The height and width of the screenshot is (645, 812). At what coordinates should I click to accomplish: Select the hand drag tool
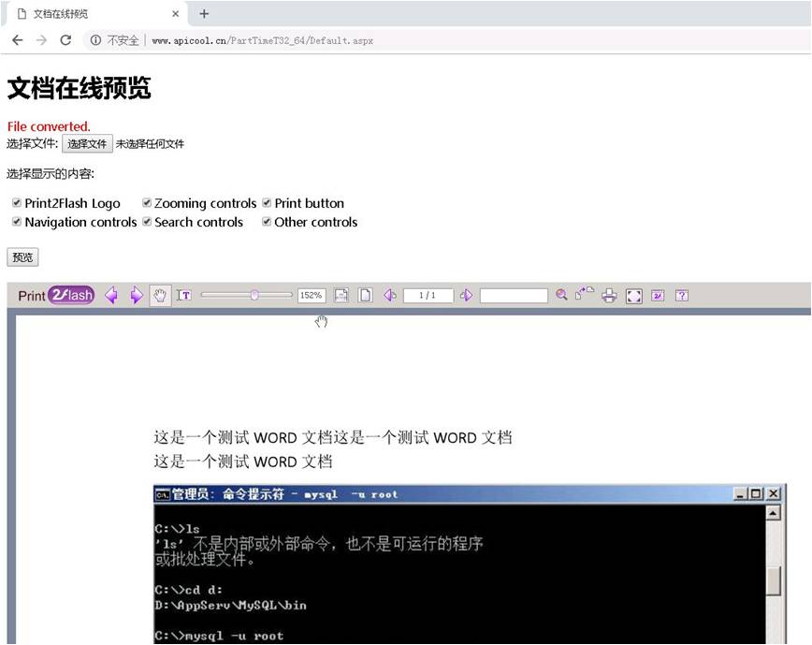160,295
